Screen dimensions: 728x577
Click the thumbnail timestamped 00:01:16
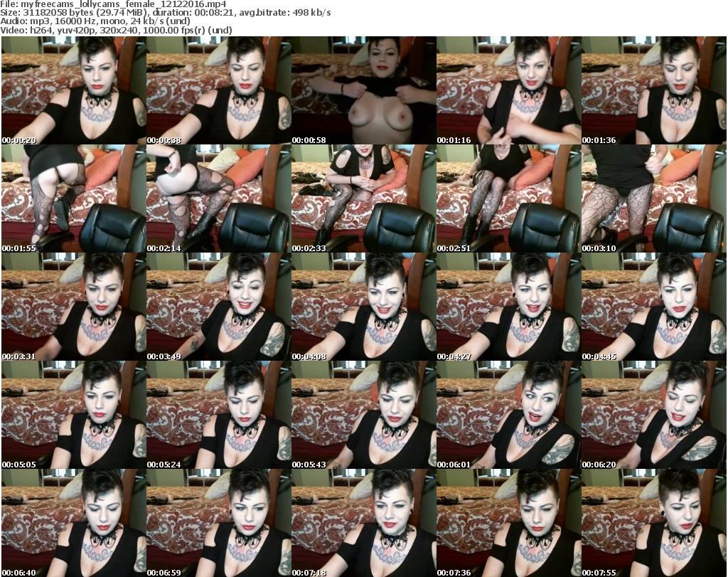click(x=509, y=90)
